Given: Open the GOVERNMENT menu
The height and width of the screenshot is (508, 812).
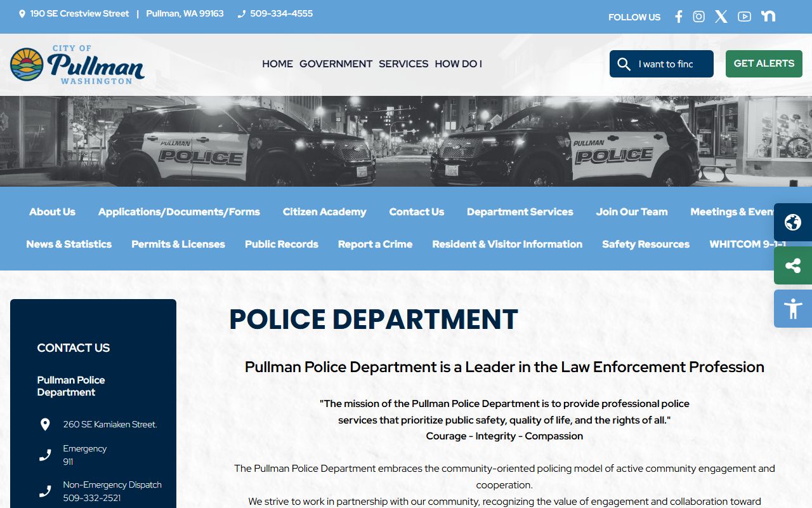Looking at the screenshot, I should tap(336, 63).
